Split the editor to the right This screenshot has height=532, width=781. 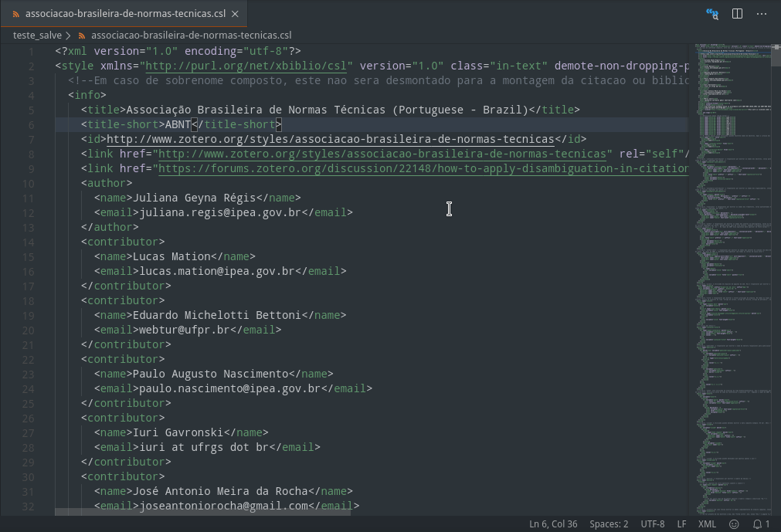click(737, 14)
